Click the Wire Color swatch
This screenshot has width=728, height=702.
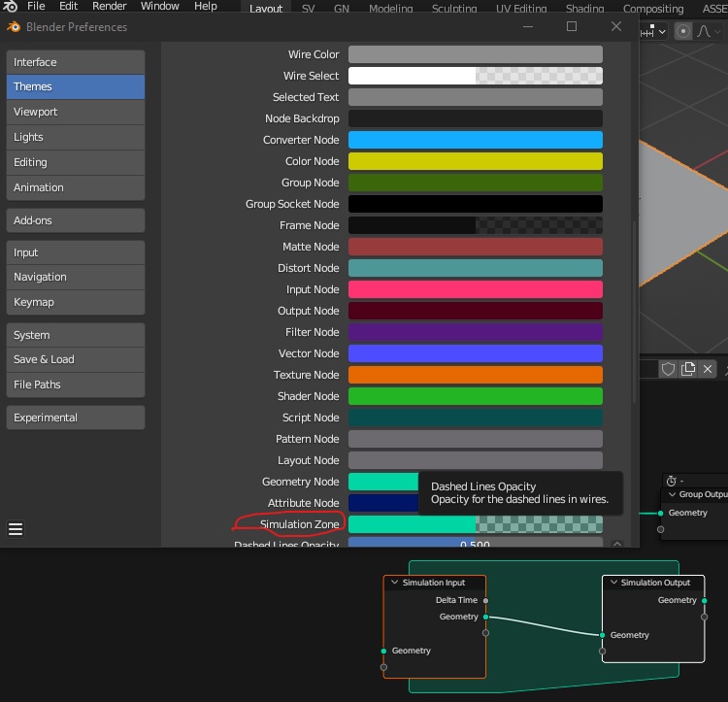pos(476,54)
